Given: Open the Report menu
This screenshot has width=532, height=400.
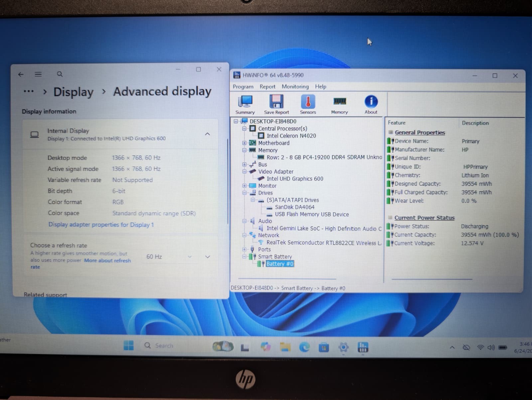Looking at the screenshot, I should click(x=268, y=87).
